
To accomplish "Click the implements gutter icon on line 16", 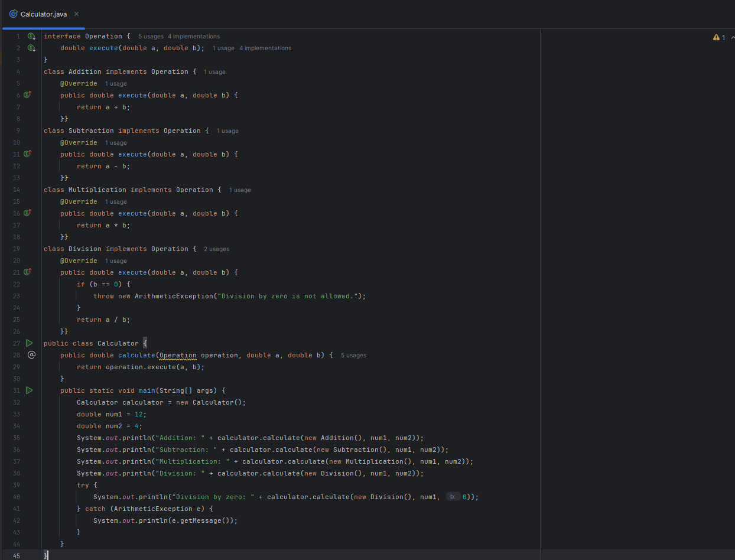I will point(27,213).
